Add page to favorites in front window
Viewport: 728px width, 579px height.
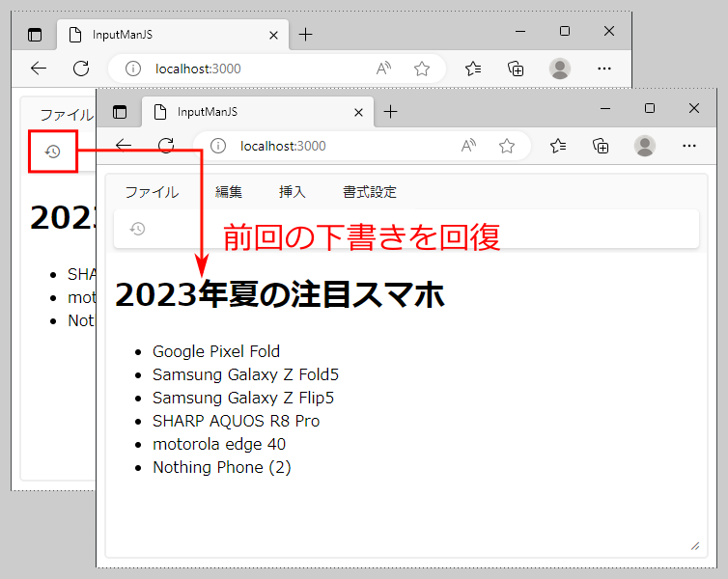tap(507, 146)
